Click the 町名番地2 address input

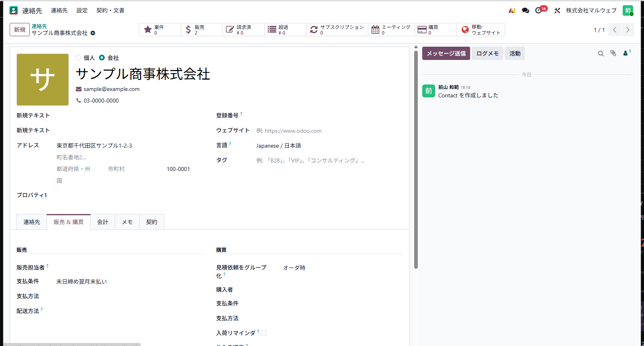tap(130, 157)
